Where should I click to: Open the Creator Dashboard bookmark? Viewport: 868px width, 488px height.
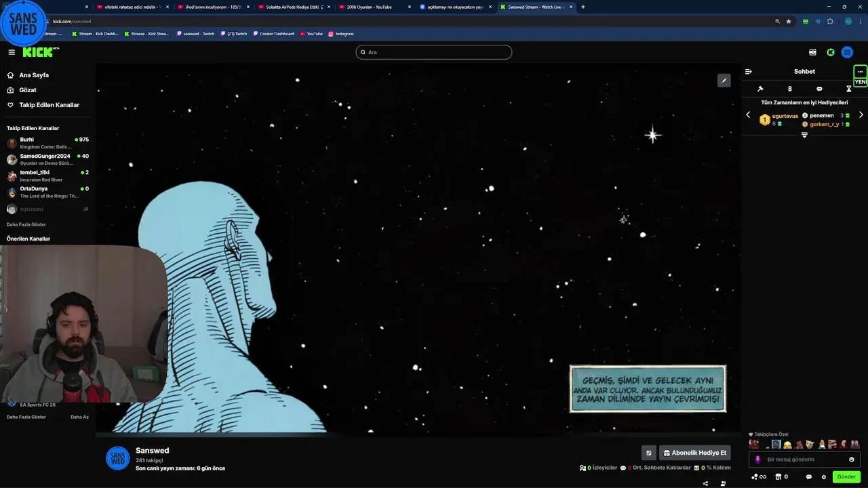[x=272, y=34]
